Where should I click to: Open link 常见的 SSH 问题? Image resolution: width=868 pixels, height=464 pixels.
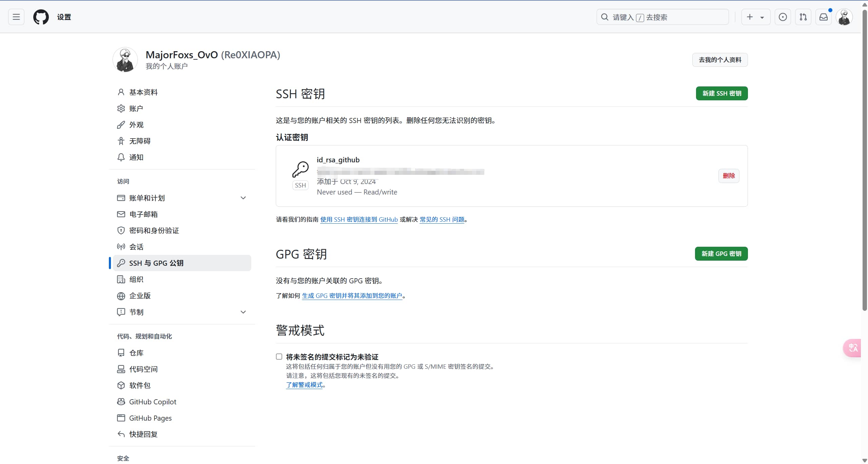tap(442, 219)
